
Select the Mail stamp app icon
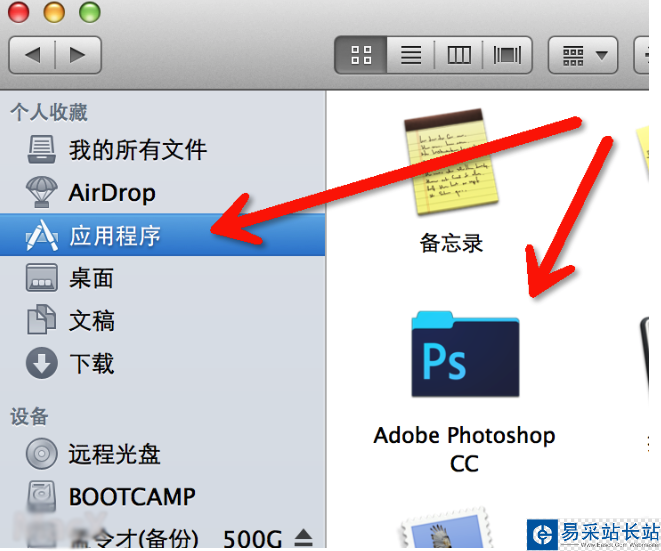[445, 529]
